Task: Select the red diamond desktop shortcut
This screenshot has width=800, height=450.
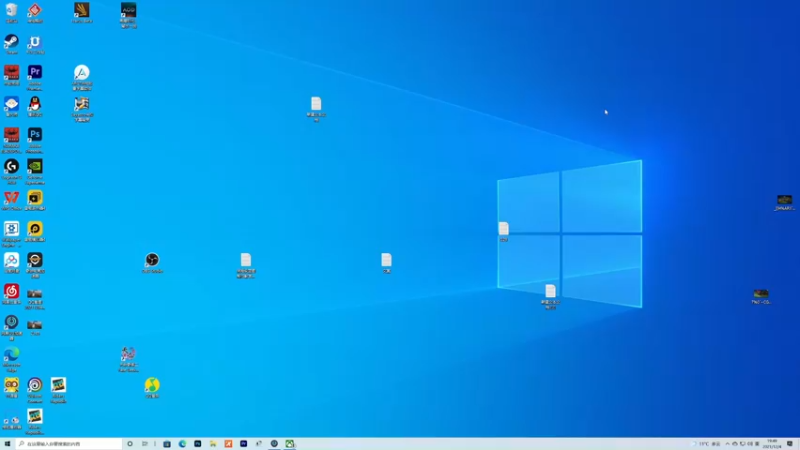Action: (x=35, y=13)
